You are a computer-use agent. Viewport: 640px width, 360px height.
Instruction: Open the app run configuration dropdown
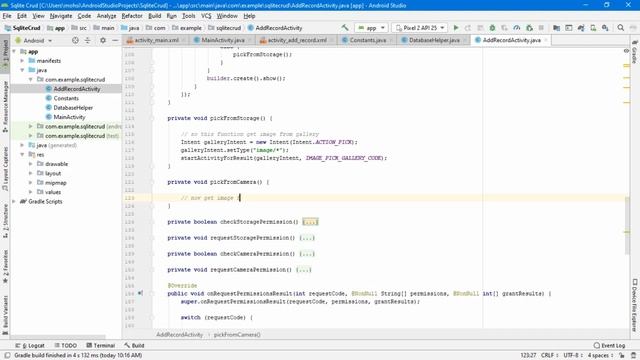pos(371,28)
